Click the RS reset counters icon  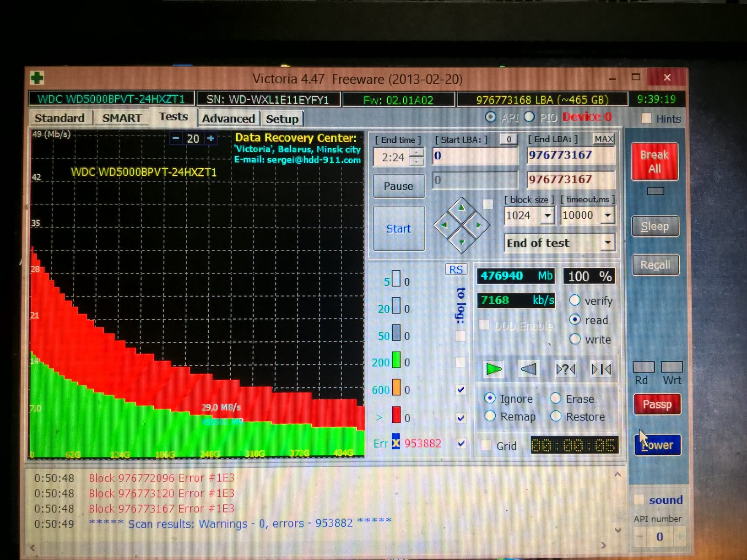pyautogui.click(x=455, y=269)
